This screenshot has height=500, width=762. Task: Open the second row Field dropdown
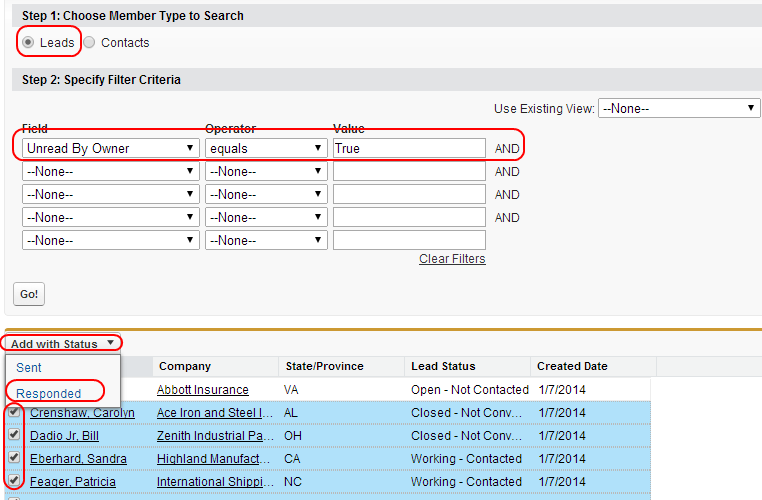tap(111, 172)
